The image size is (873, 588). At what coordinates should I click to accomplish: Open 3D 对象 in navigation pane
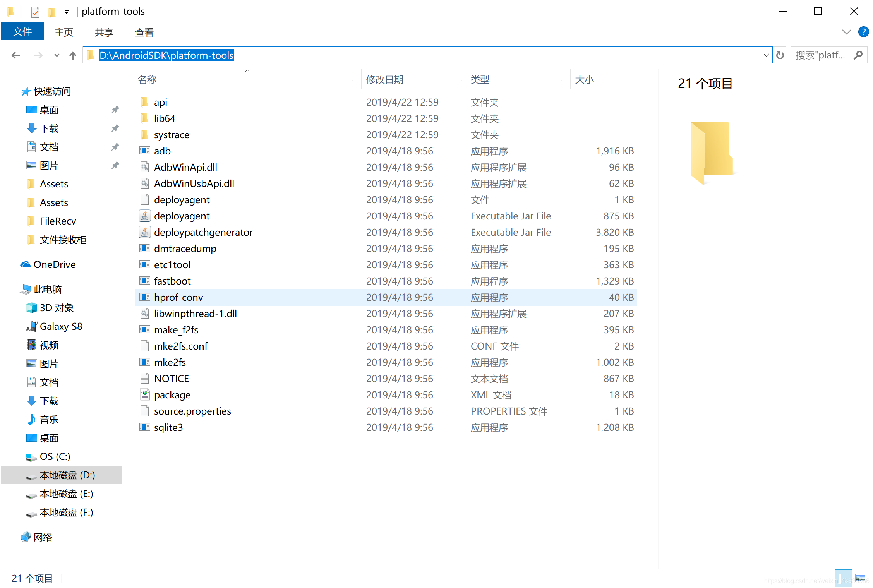click(57, 308)
